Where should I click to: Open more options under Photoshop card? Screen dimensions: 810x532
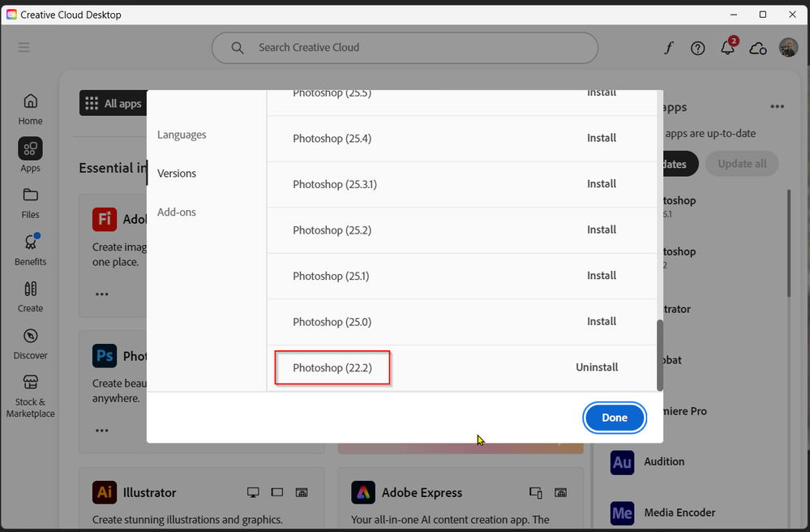coord(102,431)
